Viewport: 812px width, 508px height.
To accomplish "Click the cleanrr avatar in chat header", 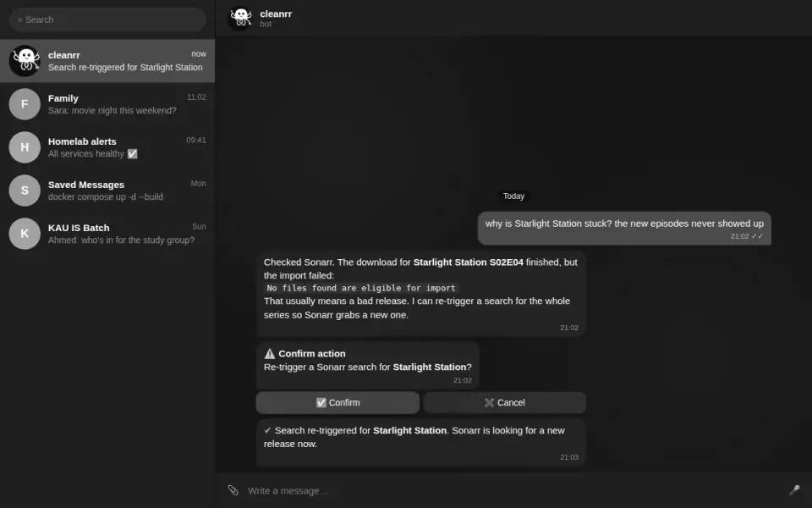I will click(x=240, y=18).
